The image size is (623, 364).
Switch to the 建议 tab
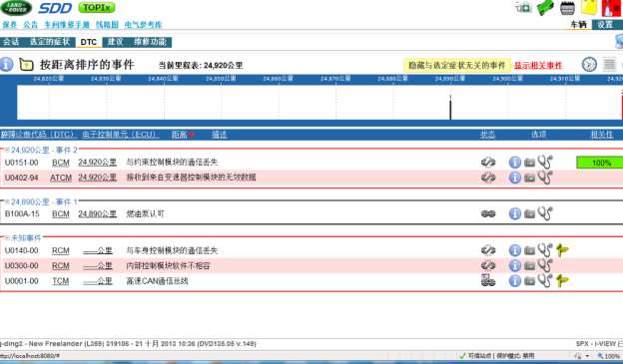click(115, 42)
